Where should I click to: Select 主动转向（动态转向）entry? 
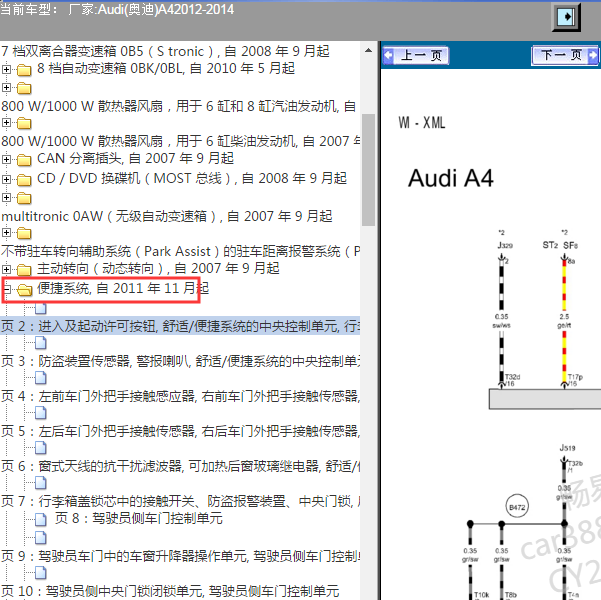(x=158, y=268)
